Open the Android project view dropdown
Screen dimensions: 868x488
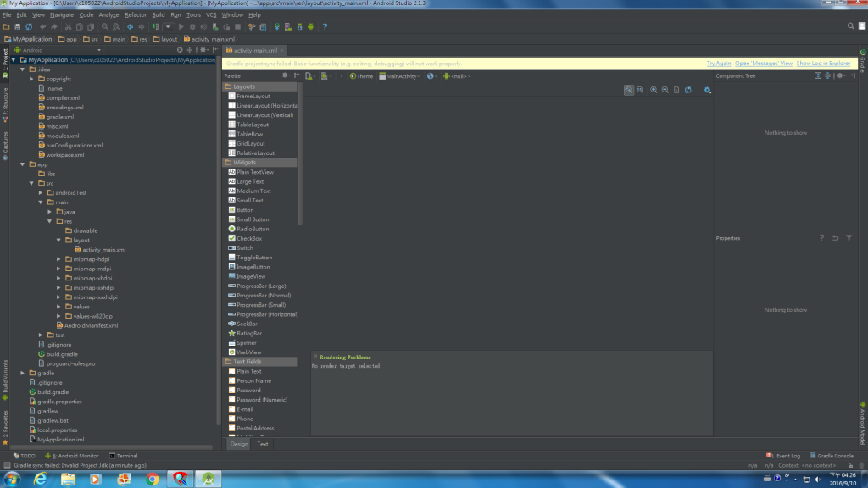point(58,50)
